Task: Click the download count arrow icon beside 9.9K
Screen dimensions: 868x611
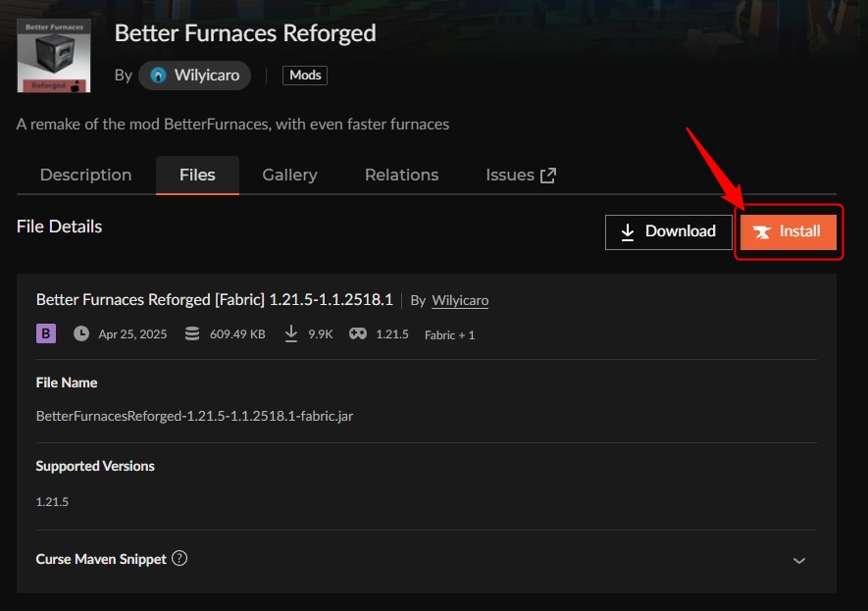Action: coord(291,333)
